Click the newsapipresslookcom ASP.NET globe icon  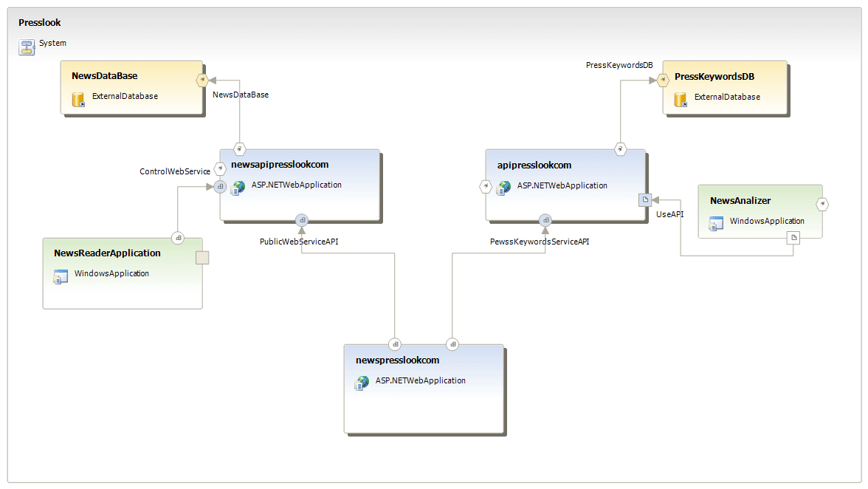point(238,188)
